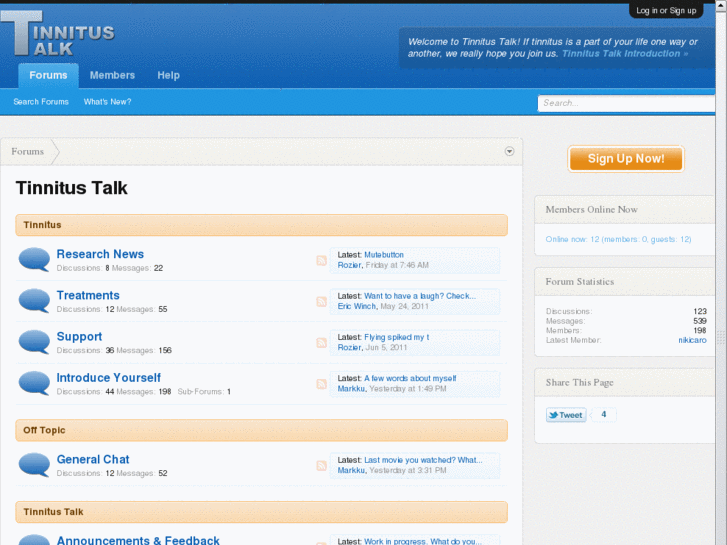Open thread A few words about myself

click(x=410, y=378)
